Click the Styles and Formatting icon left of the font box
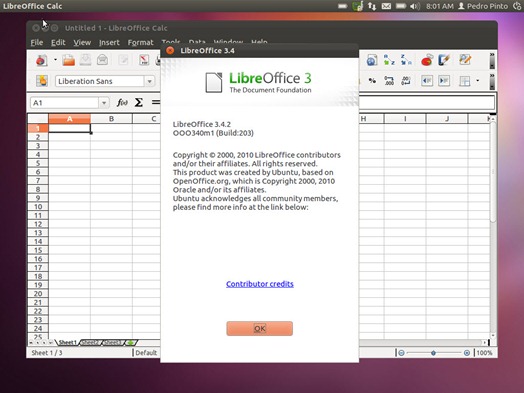 [x=42, y=81]
